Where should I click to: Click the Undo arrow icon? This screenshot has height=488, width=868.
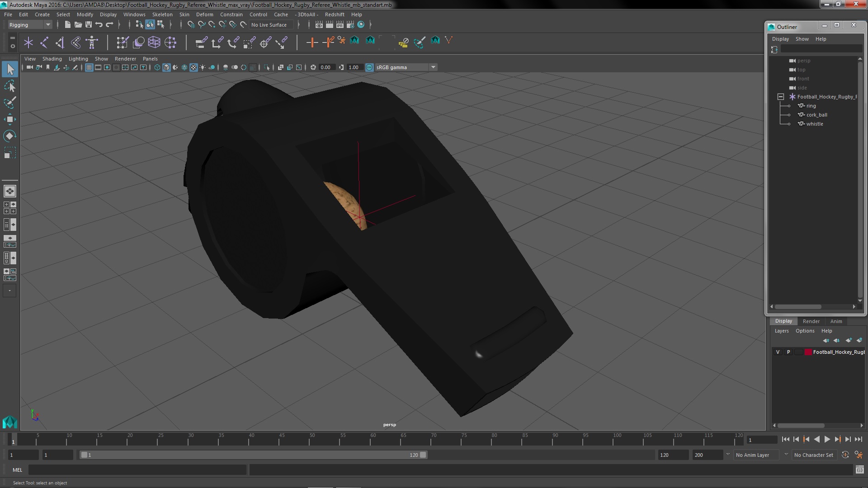click(x=99, y=25)
